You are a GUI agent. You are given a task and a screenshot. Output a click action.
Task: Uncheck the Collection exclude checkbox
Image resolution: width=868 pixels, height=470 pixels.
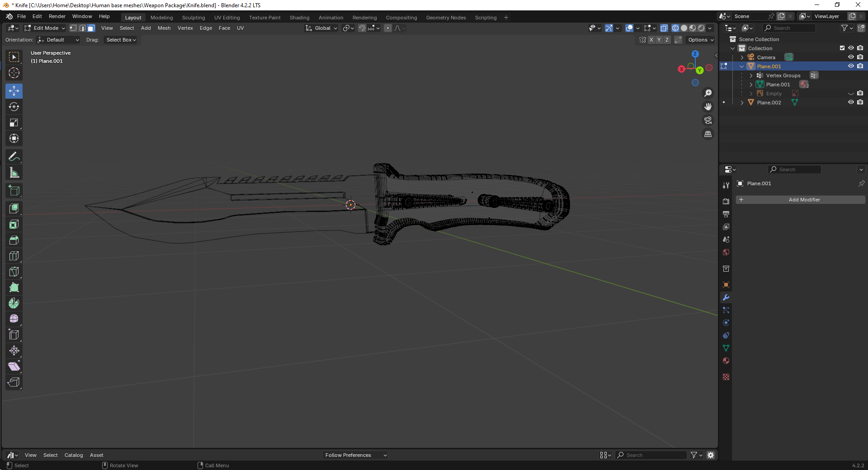coord(842,48)
